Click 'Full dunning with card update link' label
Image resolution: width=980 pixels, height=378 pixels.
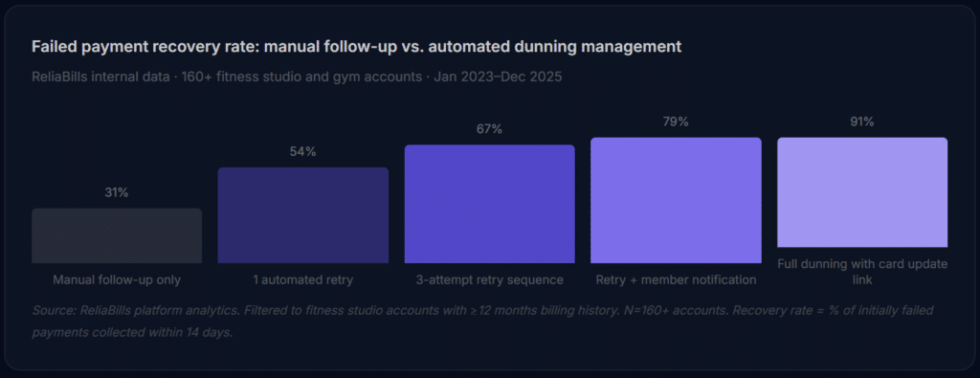tap(862, 273)
